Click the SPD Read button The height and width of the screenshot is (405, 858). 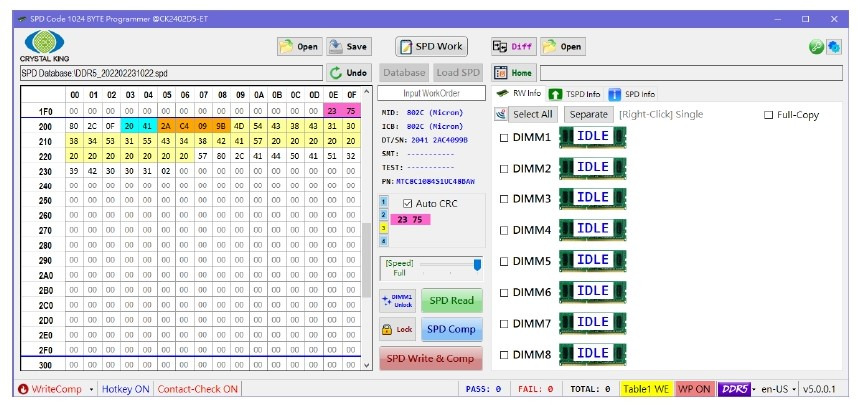point(451,300)
